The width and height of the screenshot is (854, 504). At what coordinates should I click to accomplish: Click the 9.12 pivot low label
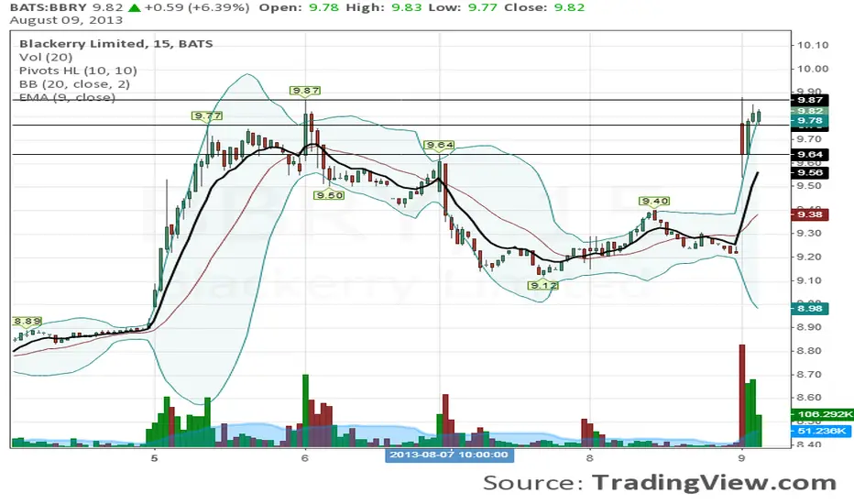click(x=543, y=285)
